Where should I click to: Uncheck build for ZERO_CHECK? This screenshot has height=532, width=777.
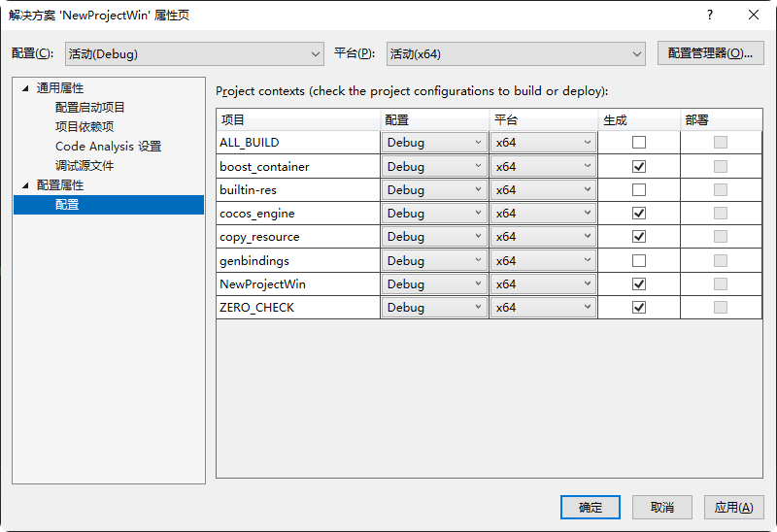coord(638,308)
